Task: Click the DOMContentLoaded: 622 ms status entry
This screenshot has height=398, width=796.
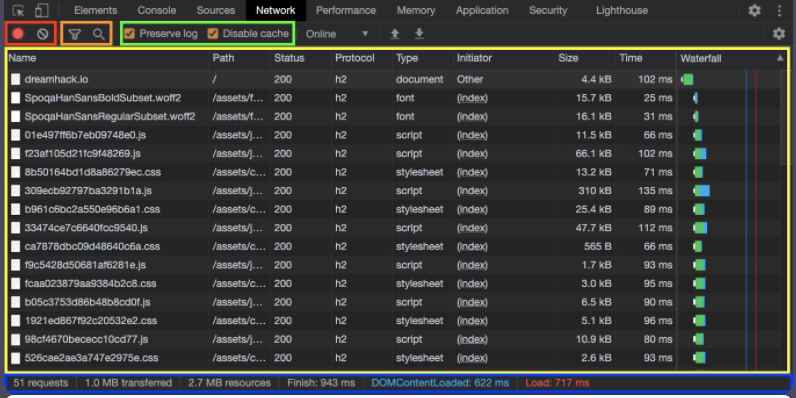Action: 440,383
